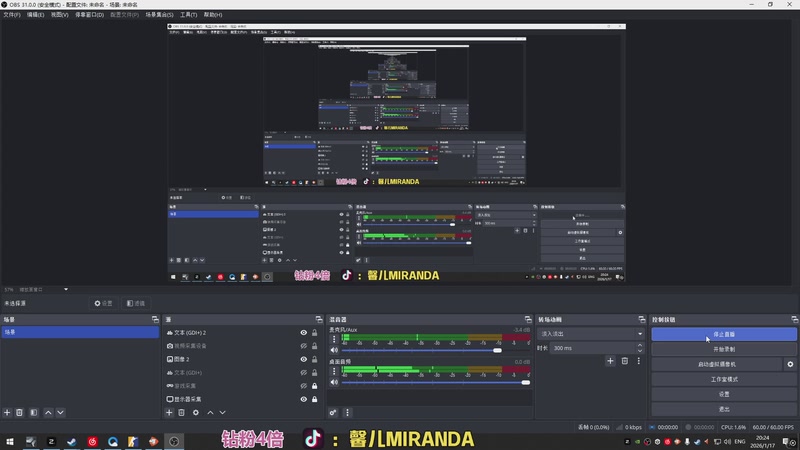This screenshot has width=800, height=450.
Task: Select the 图像 2 source row
Action: [232, 359]
